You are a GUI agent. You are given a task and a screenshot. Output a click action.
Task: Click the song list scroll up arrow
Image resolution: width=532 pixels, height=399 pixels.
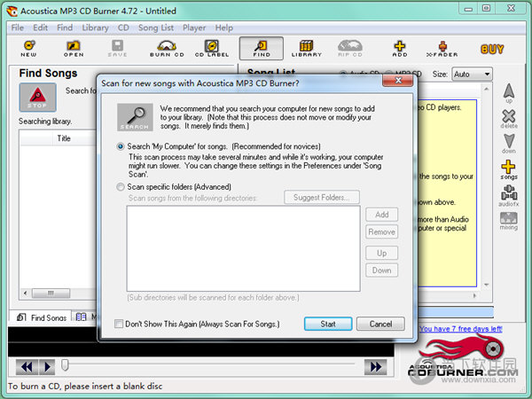(487, 89)
